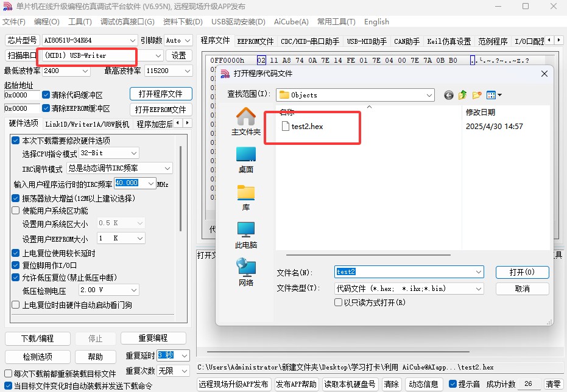Open the 编程(O) menu
This screenshot has height=392, width=567.
47,22
